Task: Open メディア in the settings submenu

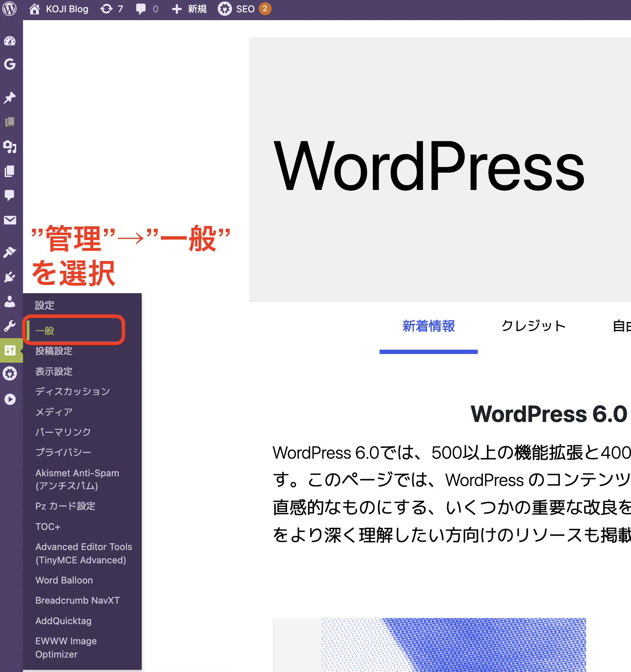Action: [54, 412]
